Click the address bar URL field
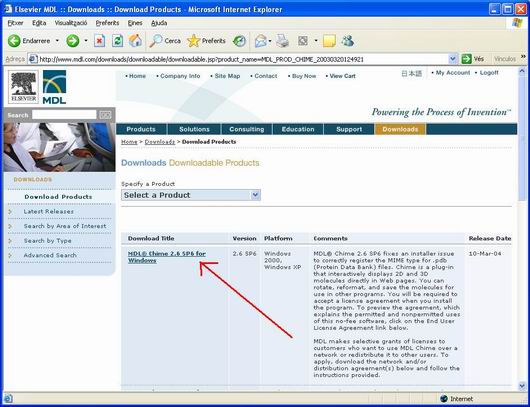 click(x=243, y=59)
